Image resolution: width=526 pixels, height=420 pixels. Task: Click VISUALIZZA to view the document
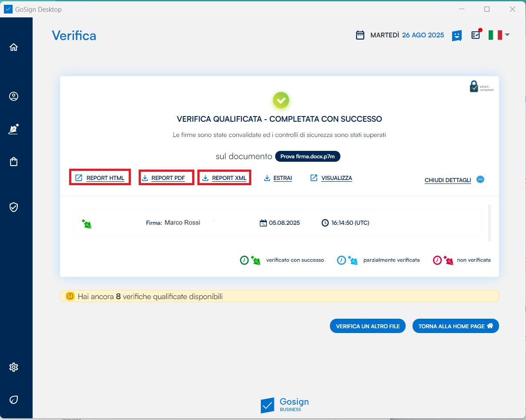(x=331, y=178)
